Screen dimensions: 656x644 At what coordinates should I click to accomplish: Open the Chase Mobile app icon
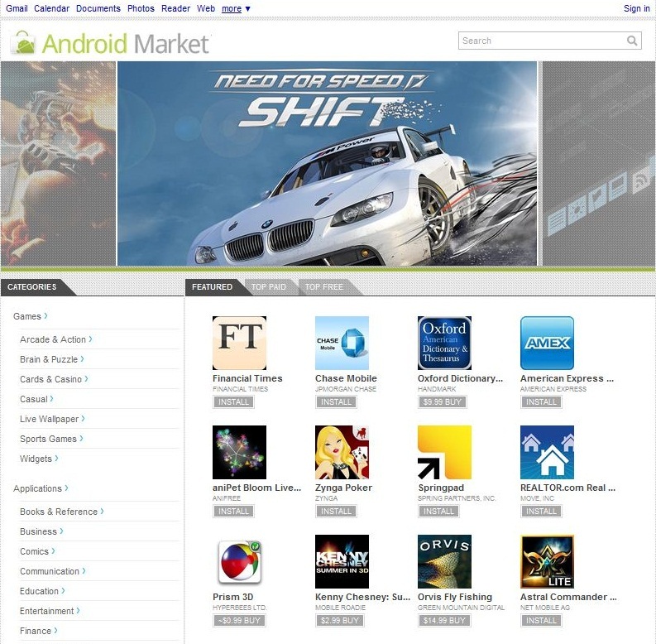coord(342,343)
